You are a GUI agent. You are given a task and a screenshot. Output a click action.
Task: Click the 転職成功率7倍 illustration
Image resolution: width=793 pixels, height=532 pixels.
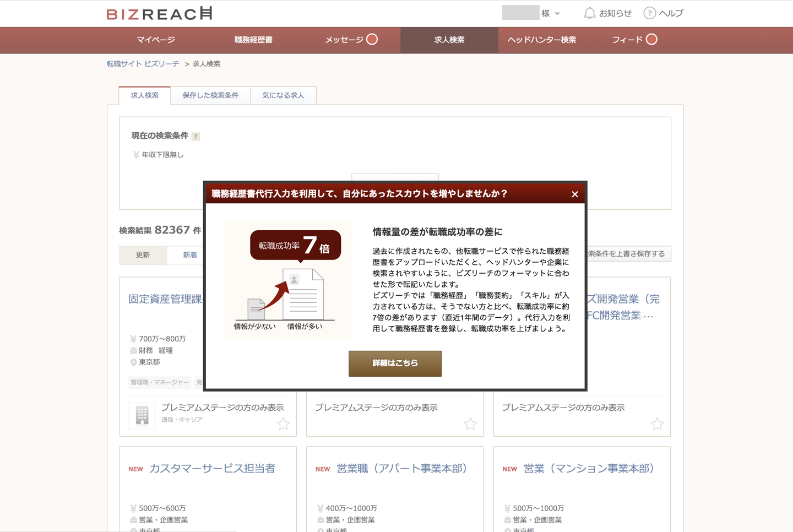[x=287, y=280]
